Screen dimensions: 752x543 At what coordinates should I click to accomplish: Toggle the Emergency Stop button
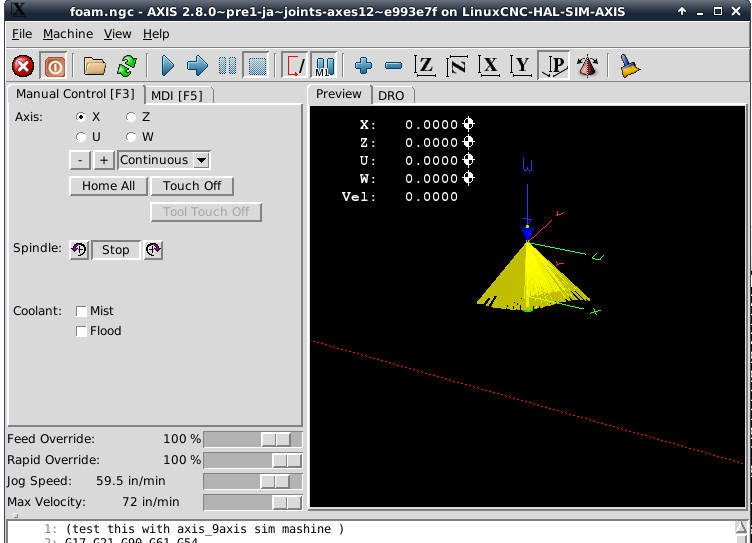coord(23,66)
